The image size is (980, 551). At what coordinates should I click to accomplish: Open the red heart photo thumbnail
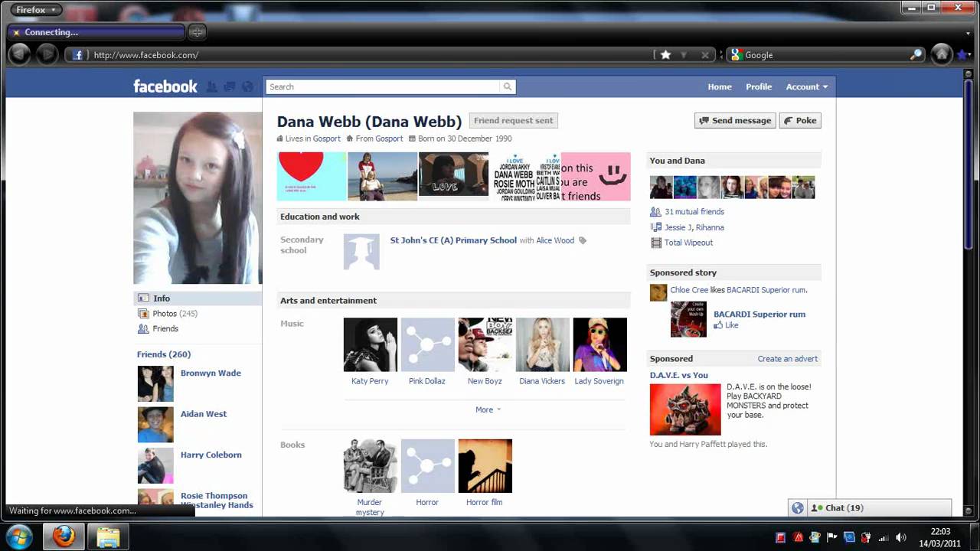312,176
